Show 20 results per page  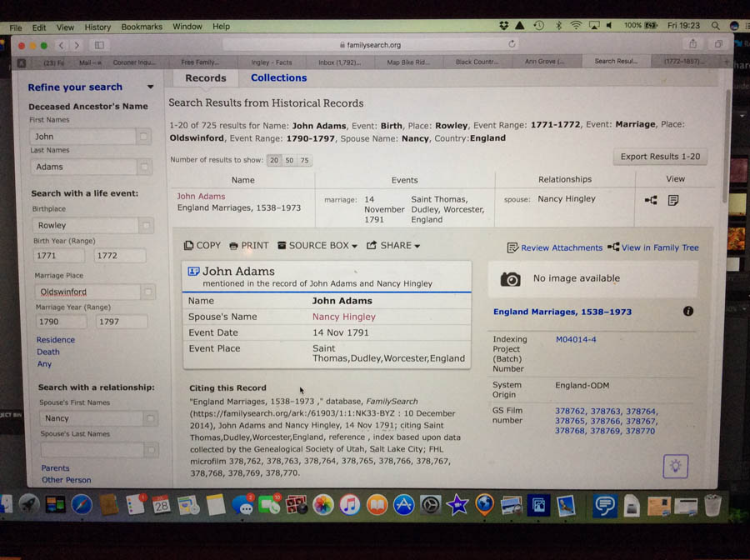(274, 160)
